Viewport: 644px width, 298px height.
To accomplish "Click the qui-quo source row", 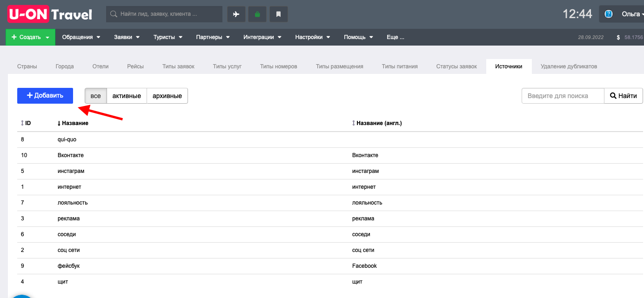I will click(330, 139).
